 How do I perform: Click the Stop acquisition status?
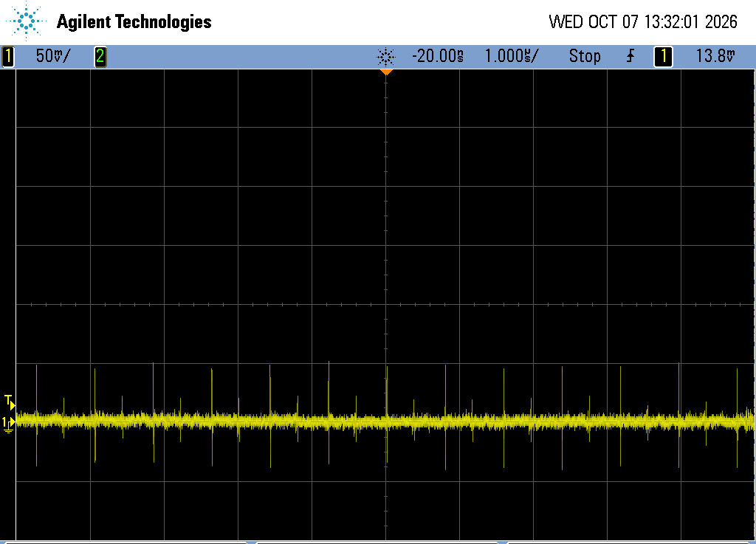[585, 56]
